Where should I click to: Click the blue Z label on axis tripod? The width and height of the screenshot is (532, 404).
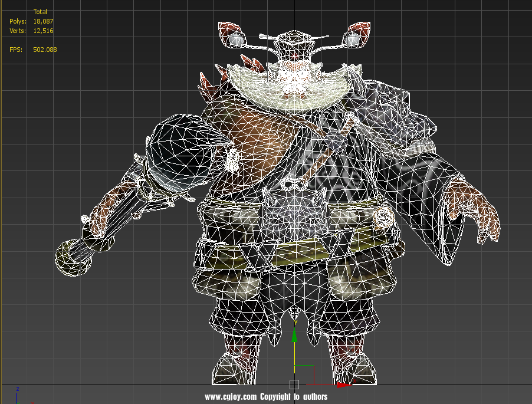coord(18,389)
